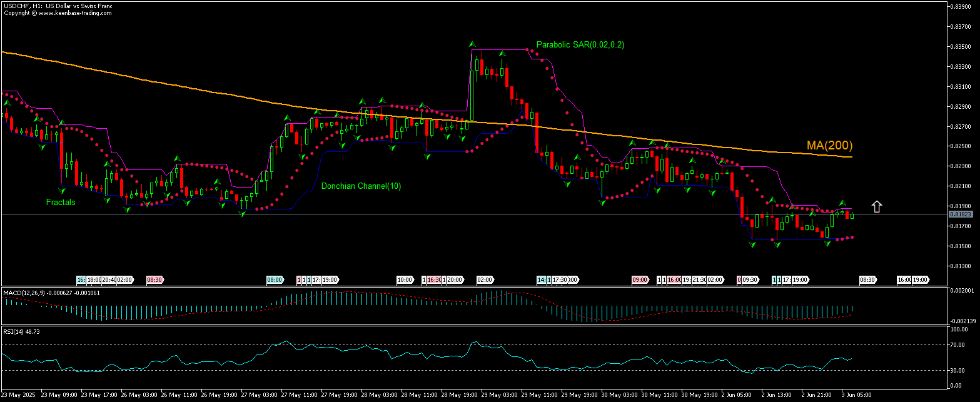Screen dimensions: 980x402
Task: Click the USDCHF H1 chart title
Action: pos(58,5)
